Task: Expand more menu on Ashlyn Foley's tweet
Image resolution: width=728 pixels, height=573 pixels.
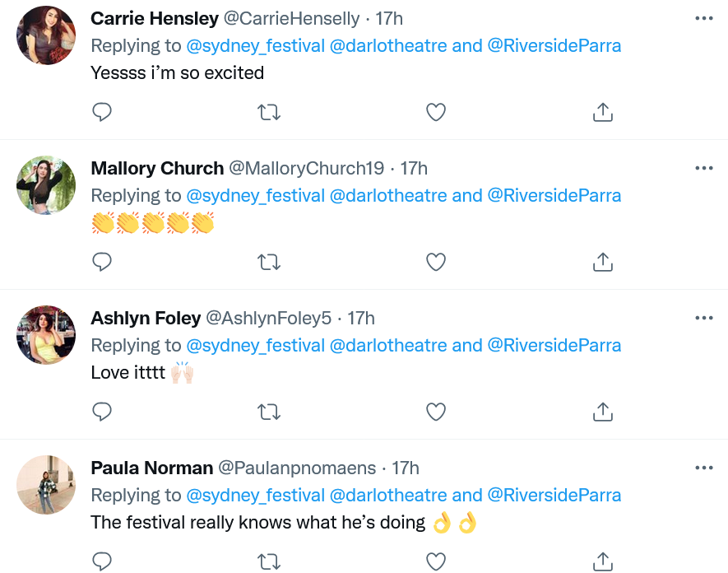Action: (703, 318)
